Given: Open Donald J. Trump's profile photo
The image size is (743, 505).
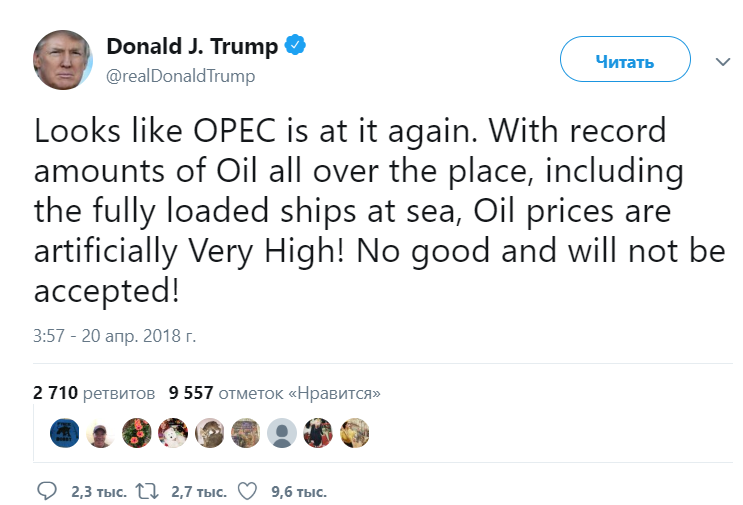Looking at the screenshot, I should (64, 60).
